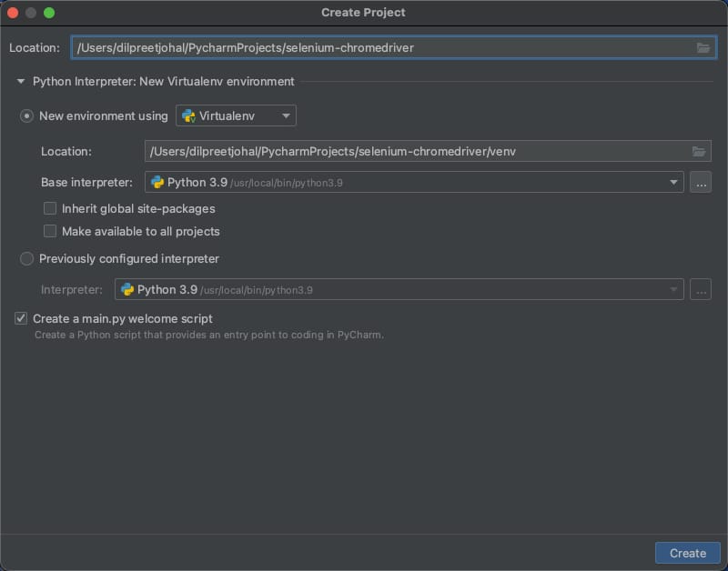728x571 pixels.
Task: Click inside the project Location input field
Action: point(364,48)
